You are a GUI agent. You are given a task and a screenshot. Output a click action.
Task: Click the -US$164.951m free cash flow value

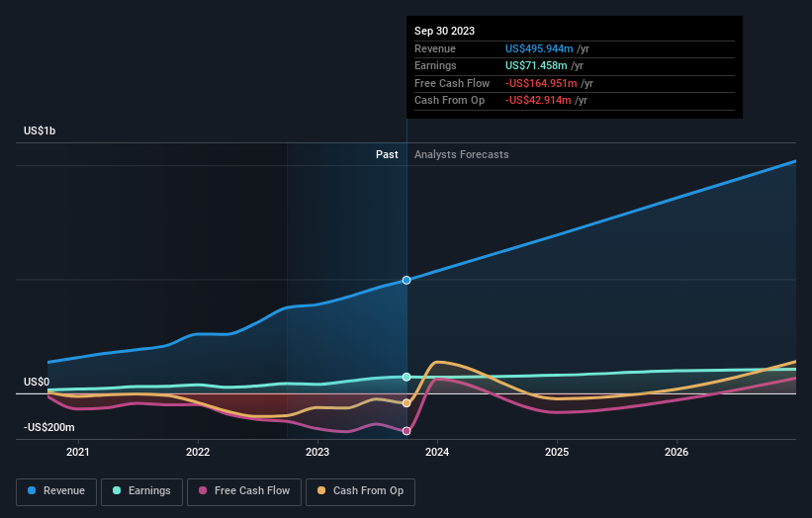click(x=541, y=83)
